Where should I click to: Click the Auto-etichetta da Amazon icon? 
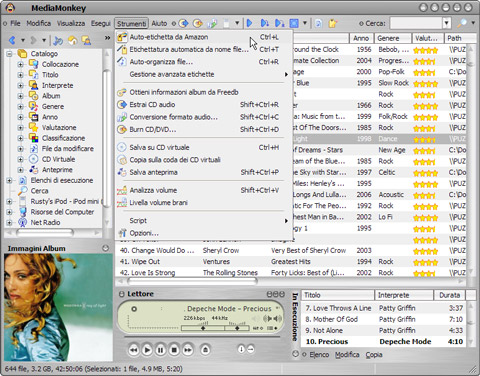coord(122,37)
